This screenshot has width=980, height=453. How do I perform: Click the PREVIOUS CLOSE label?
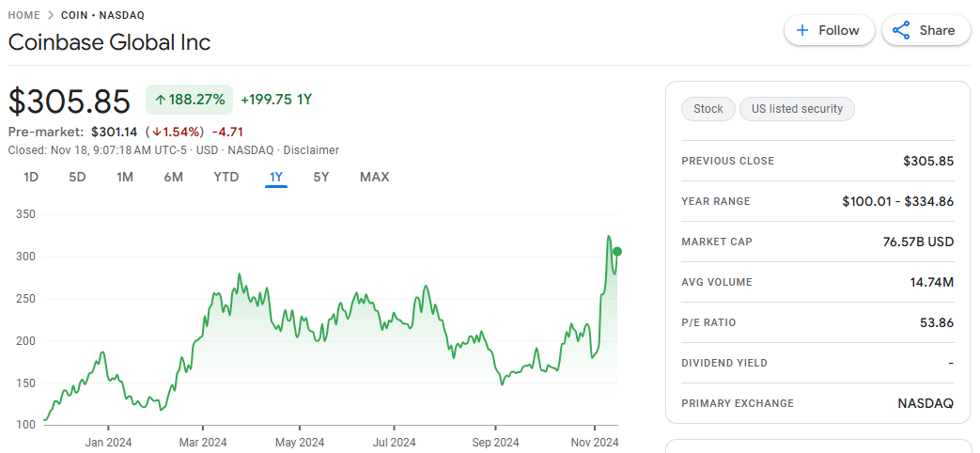[x=727, y=161]
